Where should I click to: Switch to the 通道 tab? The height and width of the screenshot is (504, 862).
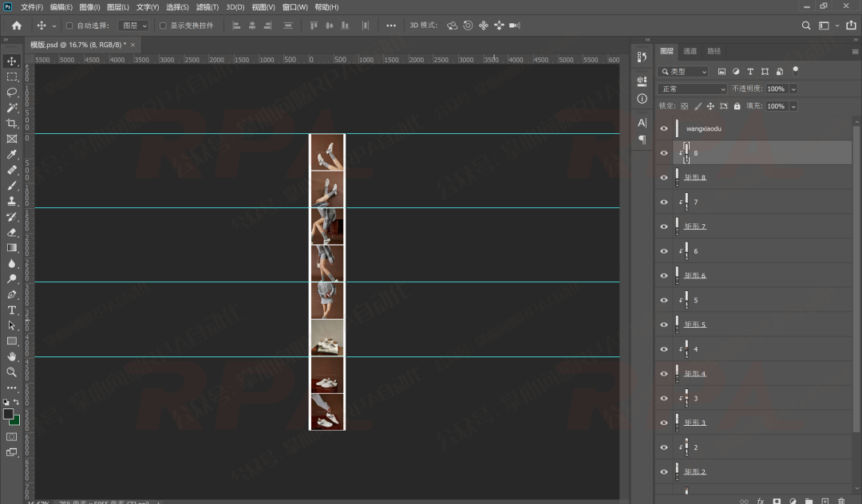[690, 51]
